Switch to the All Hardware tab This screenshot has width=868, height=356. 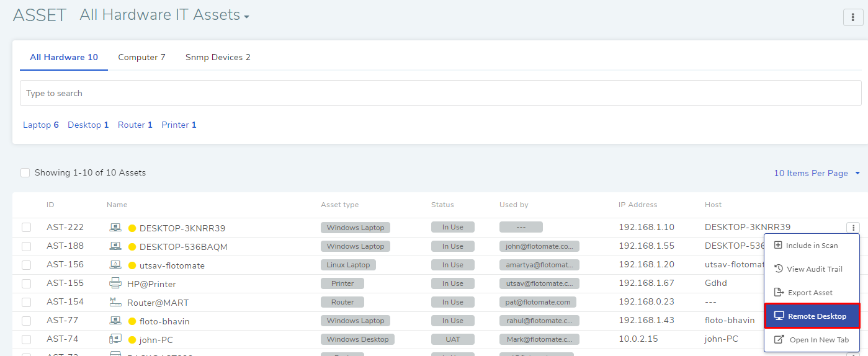(64, 57)
